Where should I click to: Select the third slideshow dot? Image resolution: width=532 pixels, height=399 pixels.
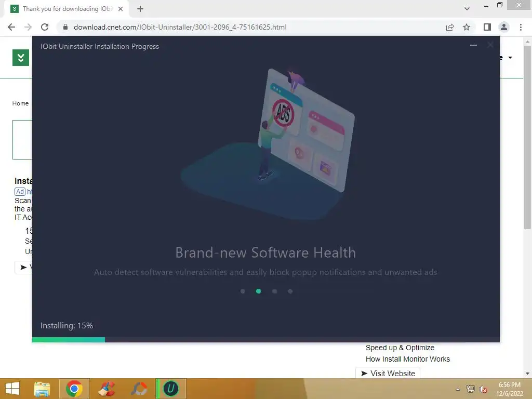coord(274,291)
